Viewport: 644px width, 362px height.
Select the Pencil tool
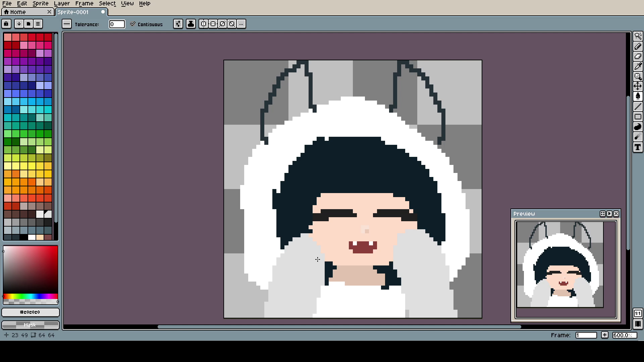638,46
